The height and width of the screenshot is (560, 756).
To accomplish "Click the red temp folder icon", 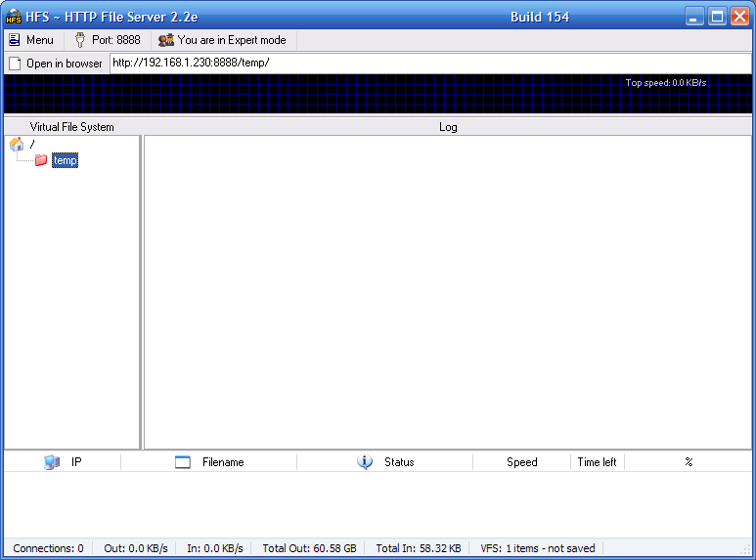I will click(x=41, y=160).
